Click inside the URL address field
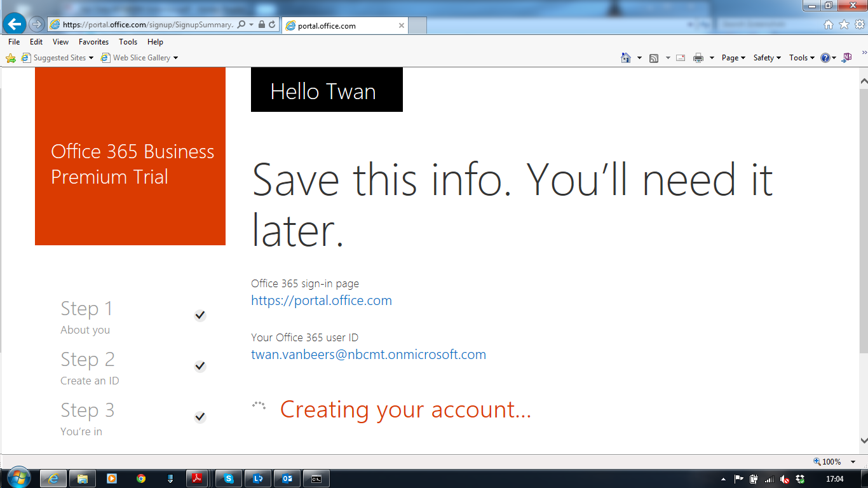 [x=147, y=25]
